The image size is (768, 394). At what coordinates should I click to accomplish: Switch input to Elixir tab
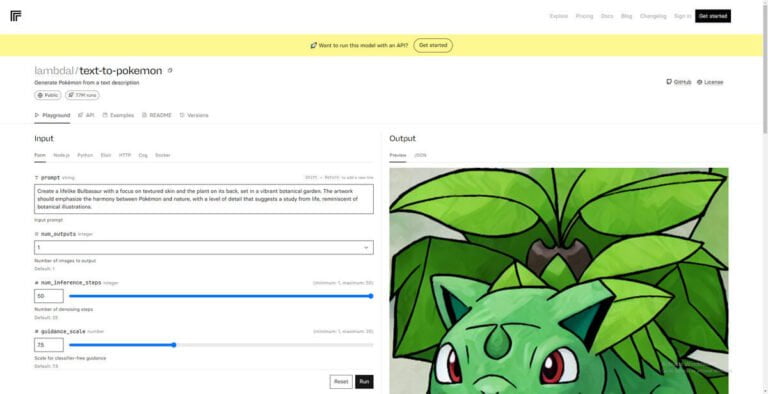pyautogui.click(x=106, y=155)
